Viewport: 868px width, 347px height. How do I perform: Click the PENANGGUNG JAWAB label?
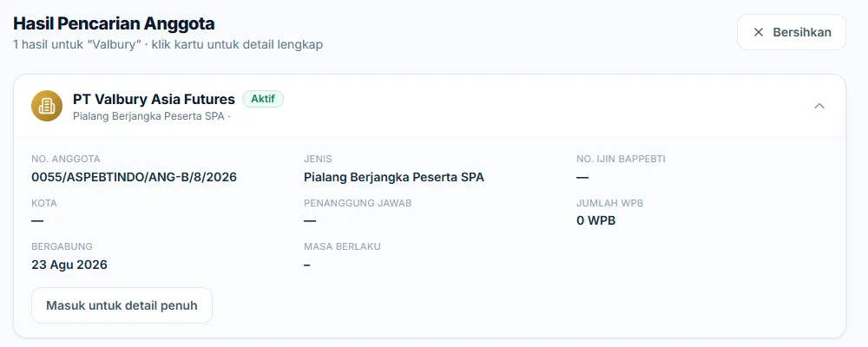click(358, 203)
